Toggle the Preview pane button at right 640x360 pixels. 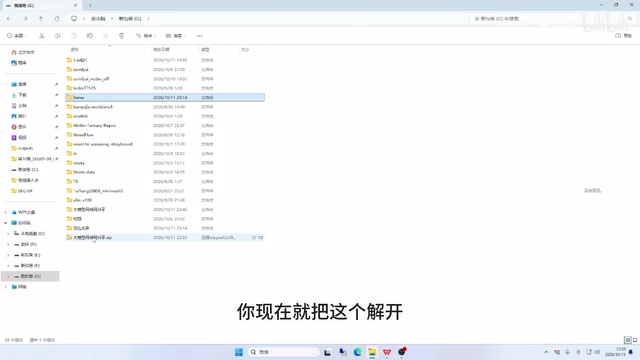coord(623,36)
